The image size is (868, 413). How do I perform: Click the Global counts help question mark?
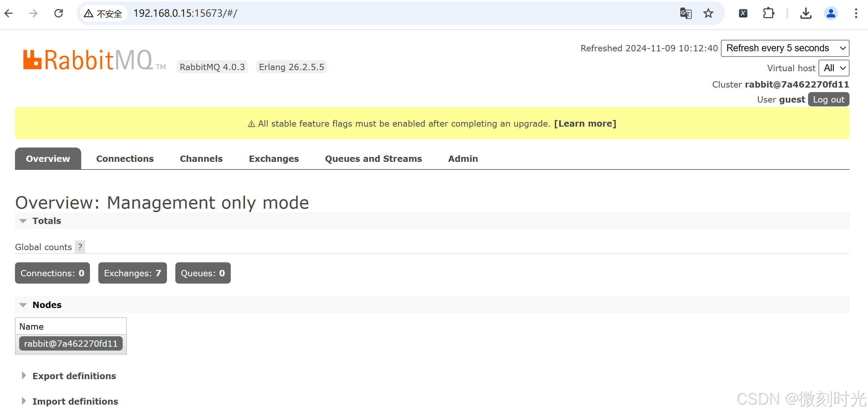click(x=80, y=247)
